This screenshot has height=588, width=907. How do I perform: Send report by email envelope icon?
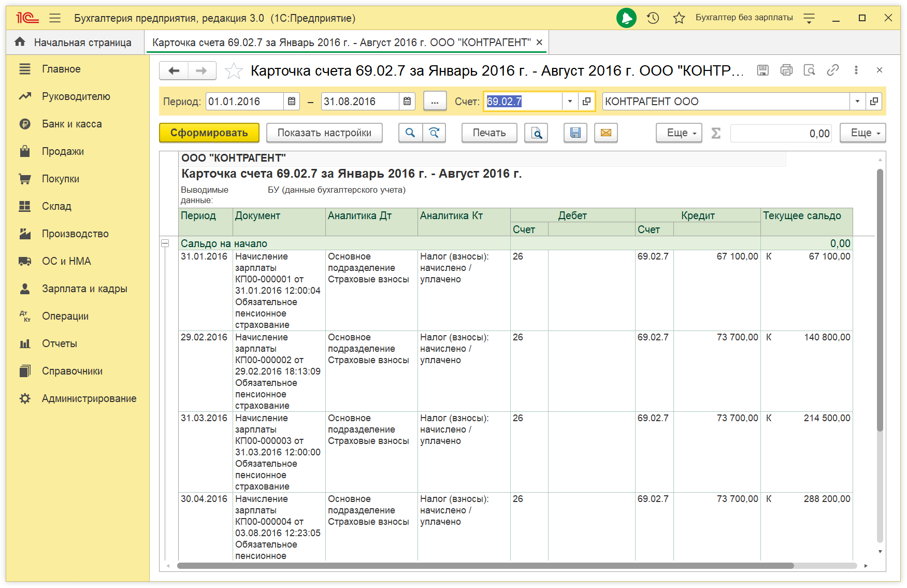(606, 133)
